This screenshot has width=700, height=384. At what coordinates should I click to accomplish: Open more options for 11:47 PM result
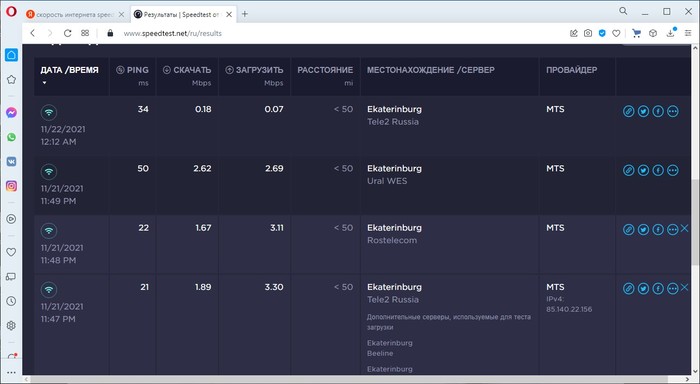673,289
